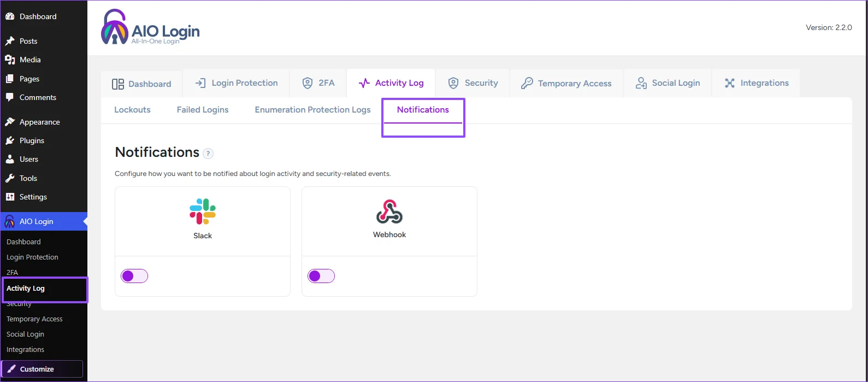The width and height of the screenshot is (868, 382).
Task: Open the Security tab
Action: click(x=473, y=83)
